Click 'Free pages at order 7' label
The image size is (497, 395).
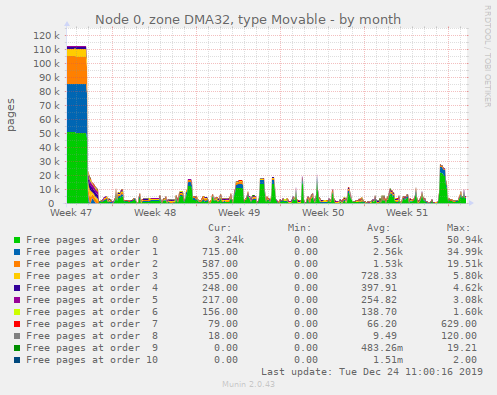(x=92, y=324)
